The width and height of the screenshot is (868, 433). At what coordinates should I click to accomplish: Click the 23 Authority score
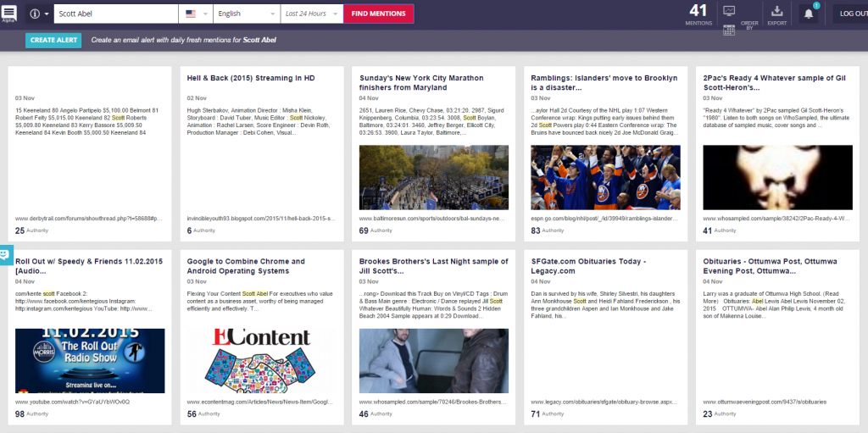click(720, 414)
